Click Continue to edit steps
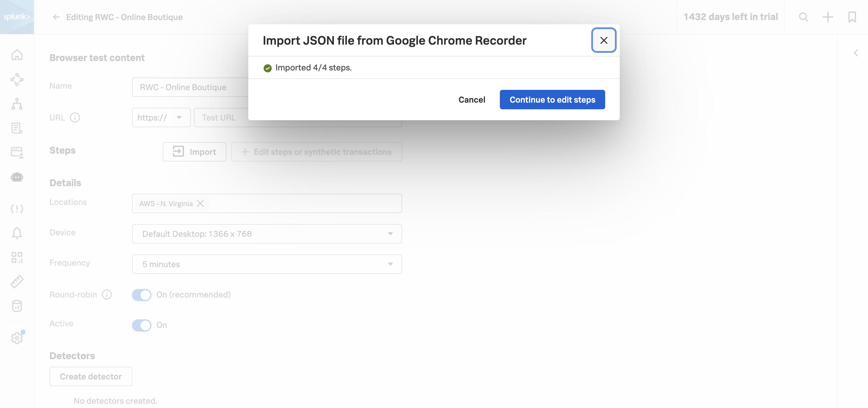The image size is (868, 408). click(552, 100)
